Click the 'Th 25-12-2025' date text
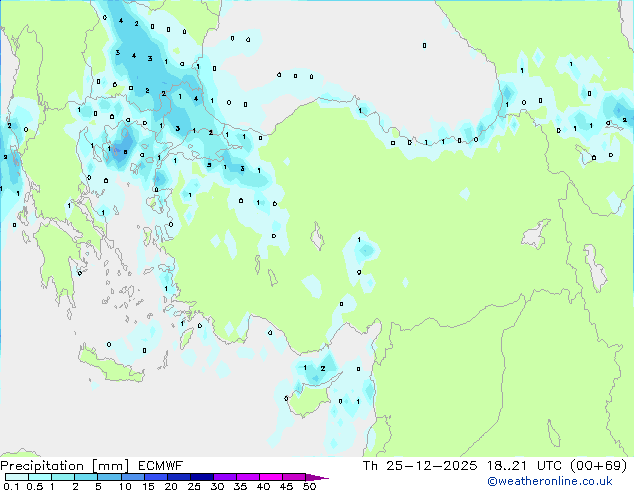 420,466
